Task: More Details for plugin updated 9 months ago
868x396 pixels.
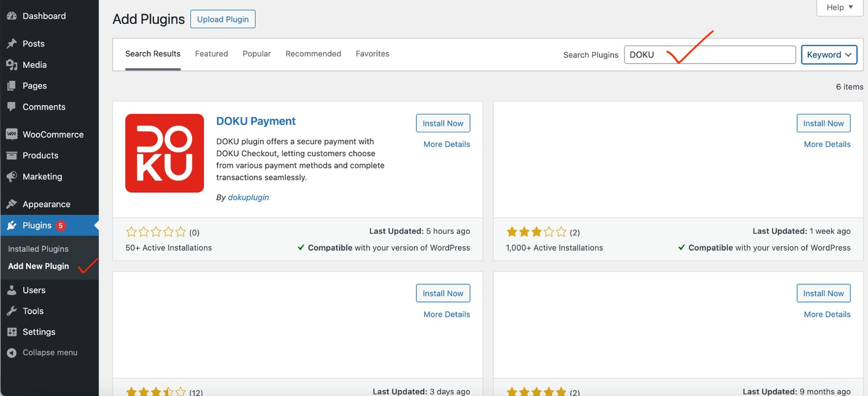Action: 827,315
